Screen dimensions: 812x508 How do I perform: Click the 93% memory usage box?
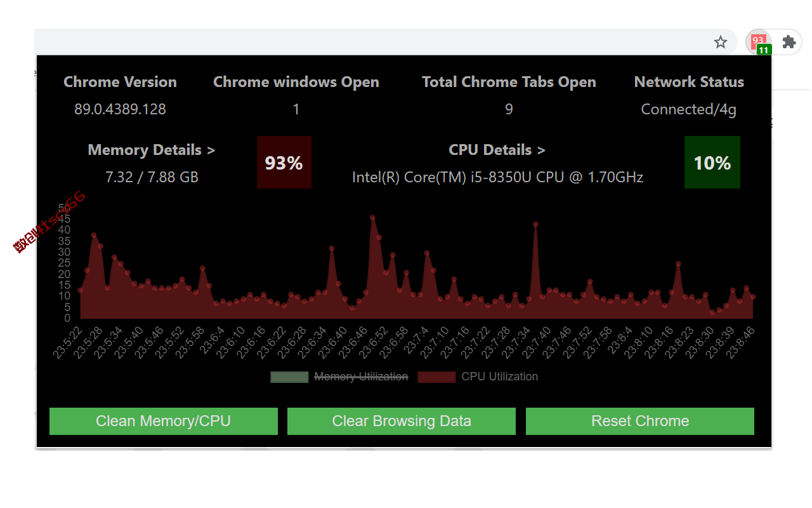pyautogui.click(x=284, y=163)
